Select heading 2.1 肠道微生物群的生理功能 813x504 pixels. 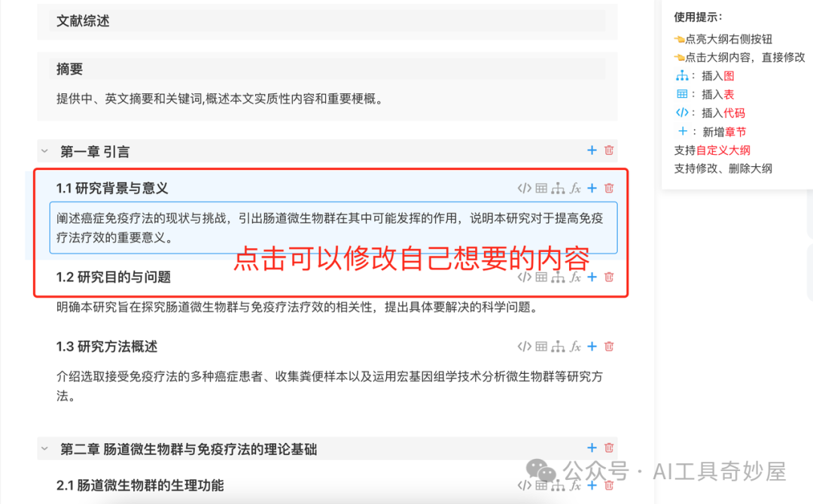pos(140,485)
